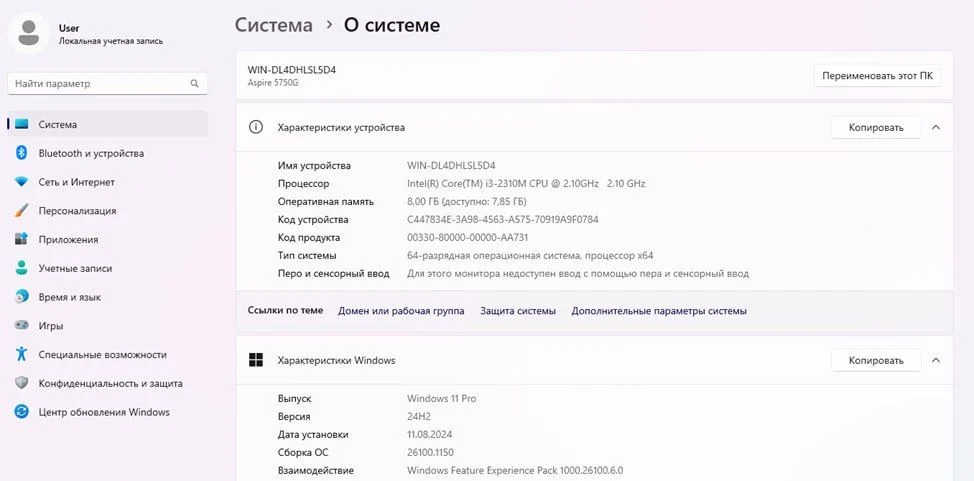Open Центр обновления Windows
The height and width of the screenshot is (481, 974).
pos(107,412)
